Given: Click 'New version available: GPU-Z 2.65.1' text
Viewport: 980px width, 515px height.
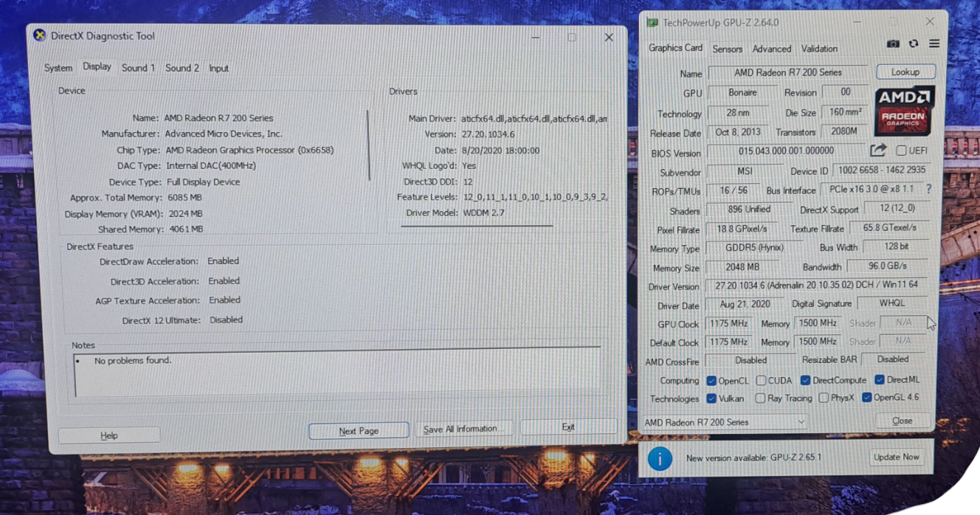Looking at the screenshot, I should [753, 458].
